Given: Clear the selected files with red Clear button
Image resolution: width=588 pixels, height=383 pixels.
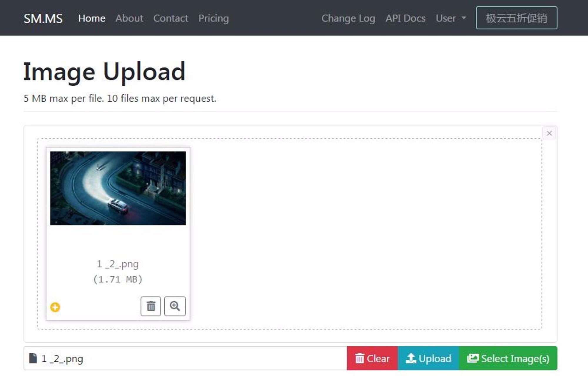Looking at the screenshot, I should [x=372, y=358].
